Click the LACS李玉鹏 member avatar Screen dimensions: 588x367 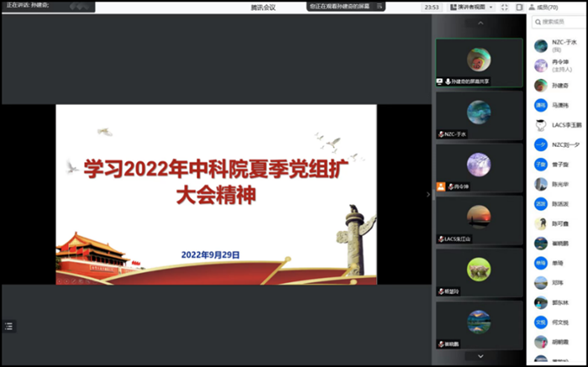tap(541, 124)
